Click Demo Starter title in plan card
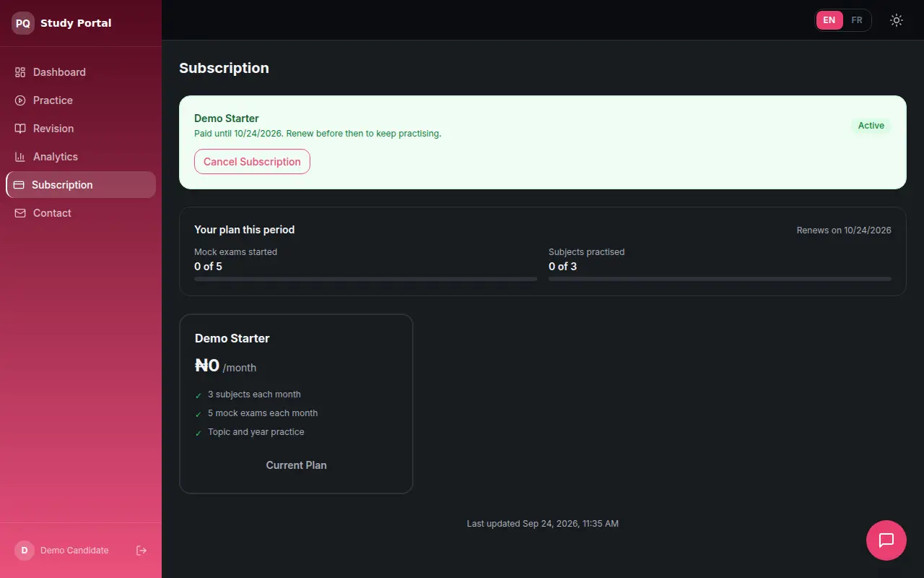924x578 pixels. 232,339
